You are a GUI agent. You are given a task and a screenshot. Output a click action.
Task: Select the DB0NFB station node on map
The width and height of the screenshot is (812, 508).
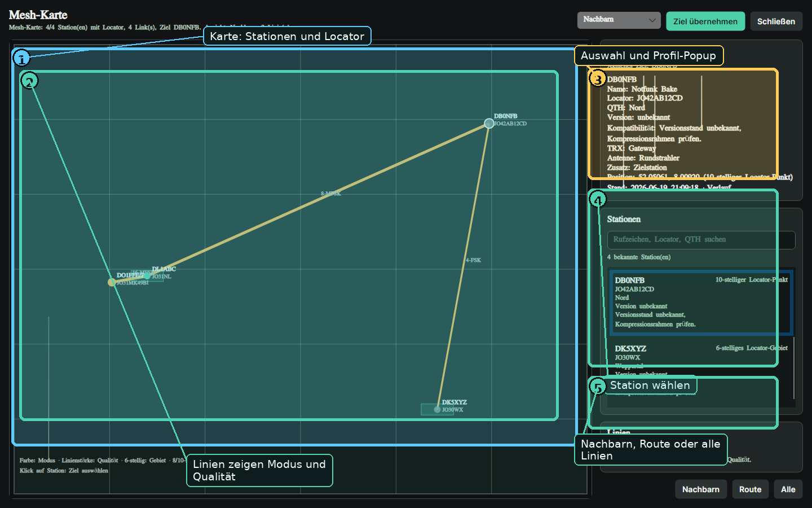(x=489, y=123)
